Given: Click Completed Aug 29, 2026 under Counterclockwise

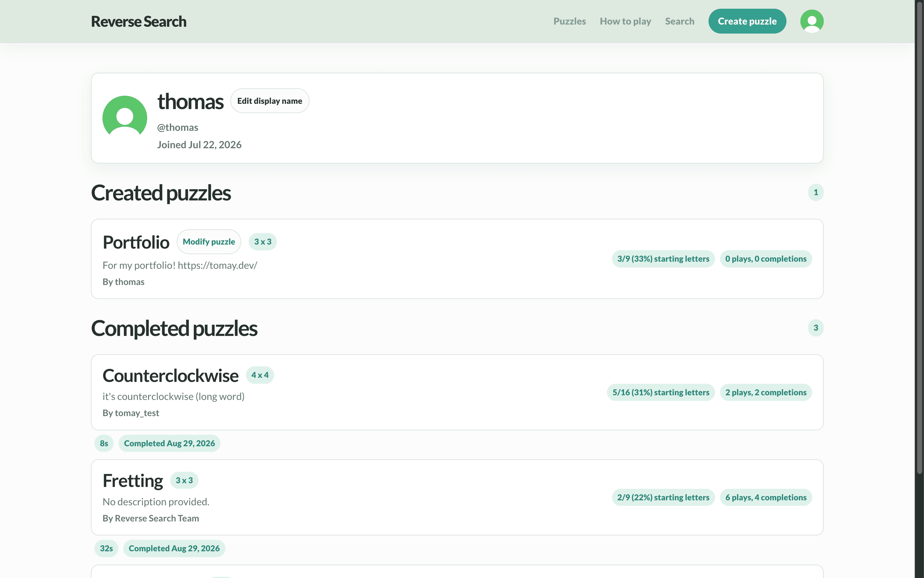Looking at the screenshot, I should [x=169, y=443].
